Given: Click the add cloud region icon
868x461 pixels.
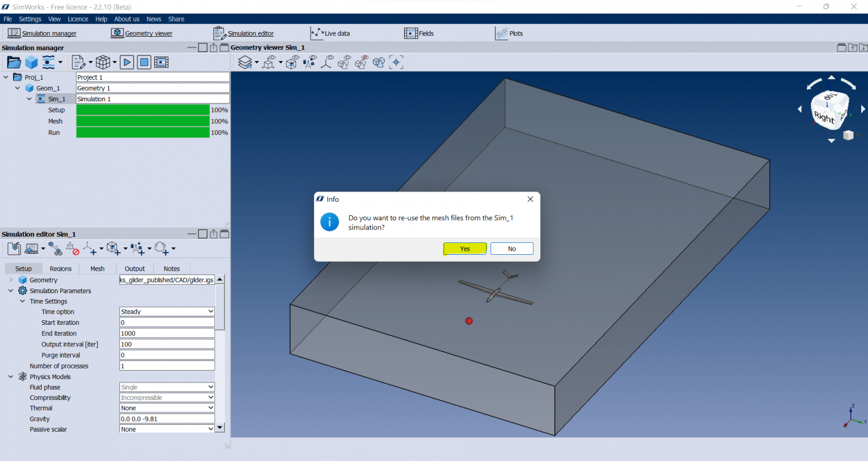Looking at the screenshot, I should click(x=162, y=248).
